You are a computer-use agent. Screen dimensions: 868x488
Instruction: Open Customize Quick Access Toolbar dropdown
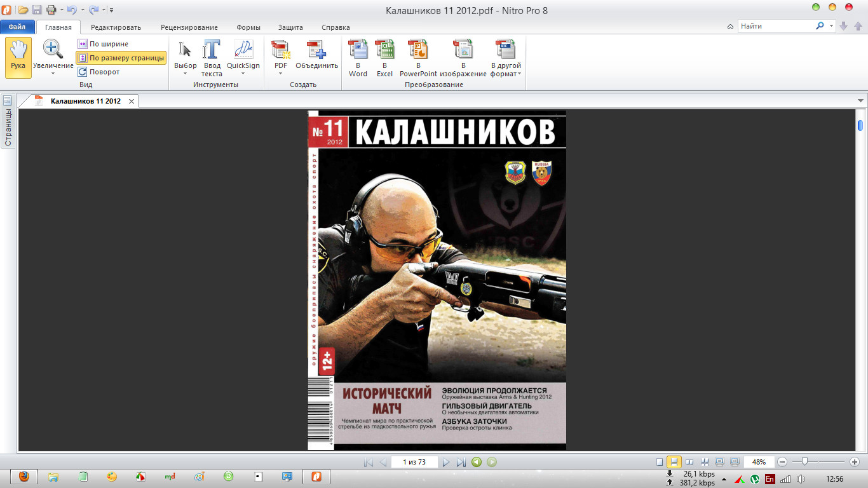(x=112, y=10)
